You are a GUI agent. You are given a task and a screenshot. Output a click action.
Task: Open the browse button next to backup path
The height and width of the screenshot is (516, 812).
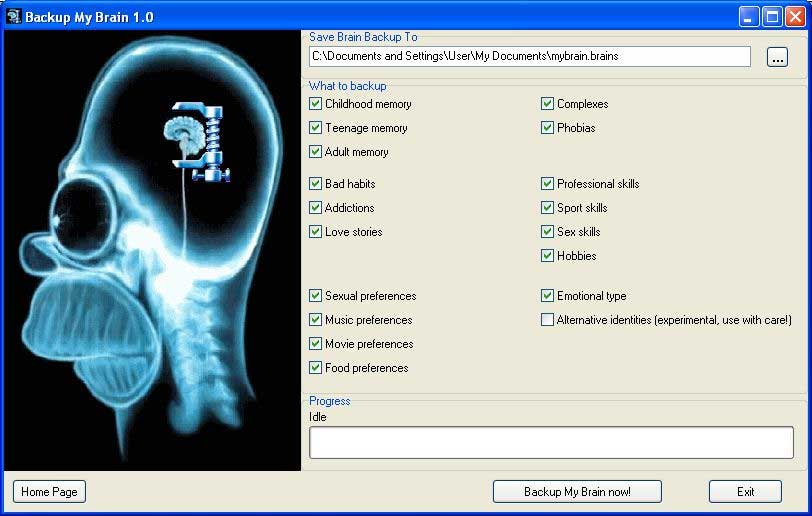click(x=777, y=57)
